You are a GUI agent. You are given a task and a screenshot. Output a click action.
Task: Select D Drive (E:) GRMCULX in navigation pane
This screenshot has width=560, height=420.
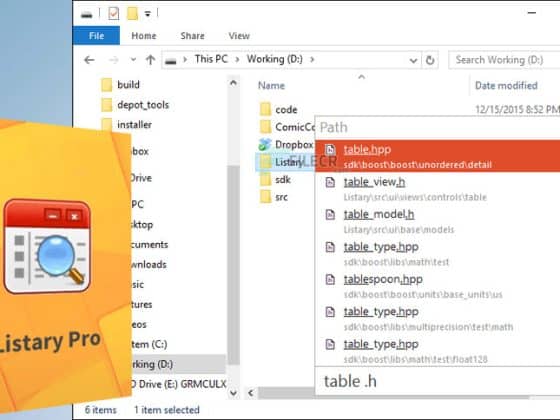[x=179, y=384]
